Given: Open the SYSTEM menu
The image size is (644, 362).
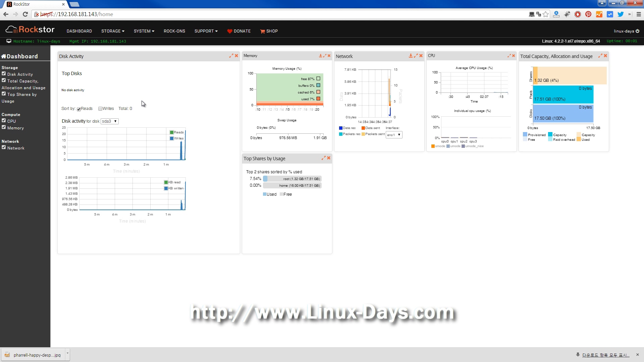Looking at the screenshot, I should (x=144, y=31).
